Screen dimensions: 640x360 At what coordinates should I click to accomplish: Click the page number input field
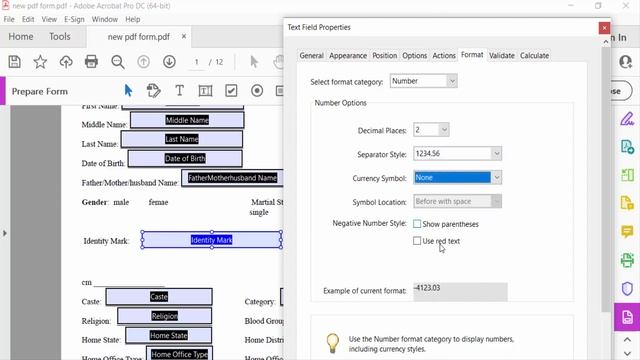[x=197, y=62]
